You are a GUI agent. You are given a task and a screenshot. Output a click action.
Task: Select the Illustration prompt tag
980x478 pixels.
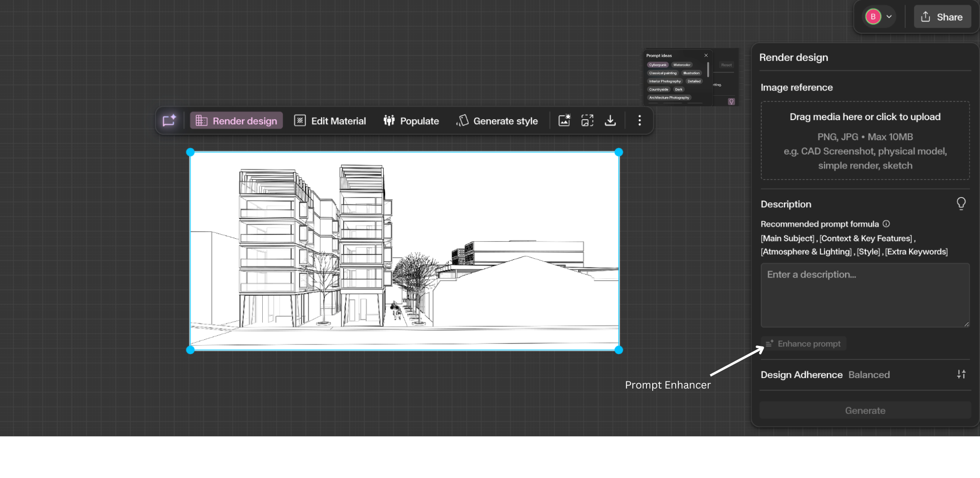[x=691, y=73]
